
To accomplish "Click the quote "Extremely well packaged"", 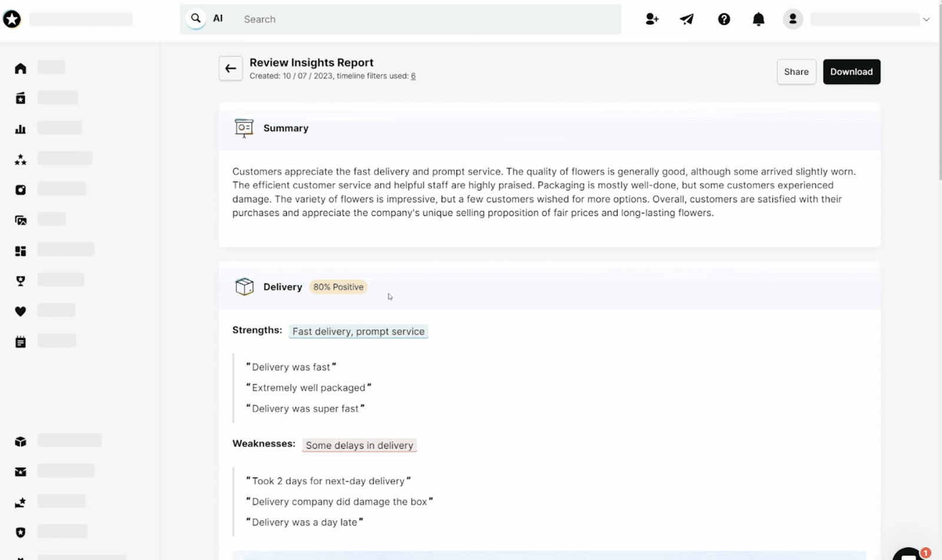I will coord(309,388).
